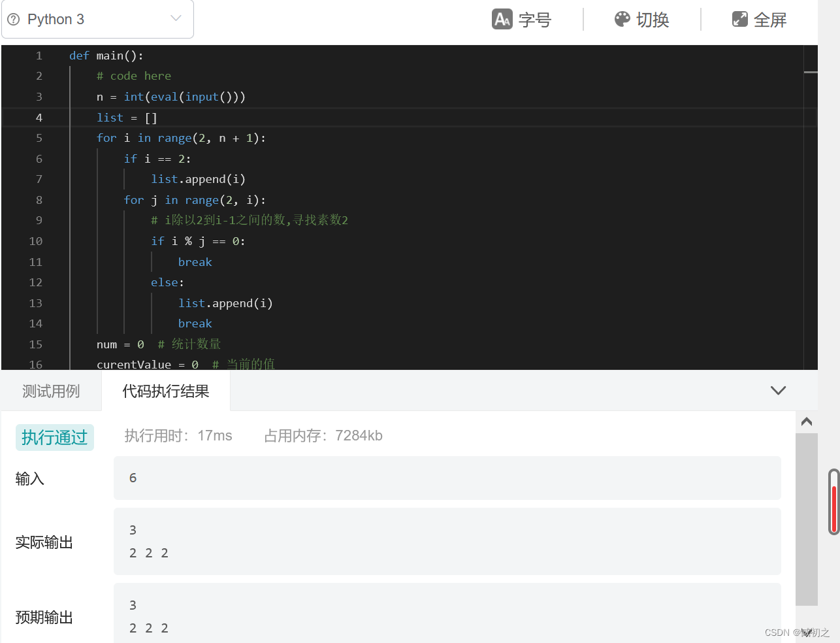Click the 全屏 label
Viewport: 840px width, 643px height.
click(770, 20)
